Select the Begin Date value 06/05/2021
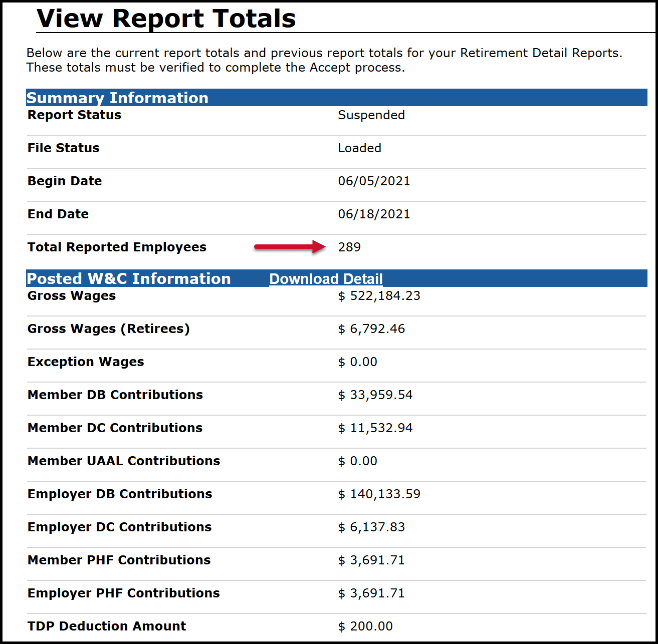 tap(374, 181)
